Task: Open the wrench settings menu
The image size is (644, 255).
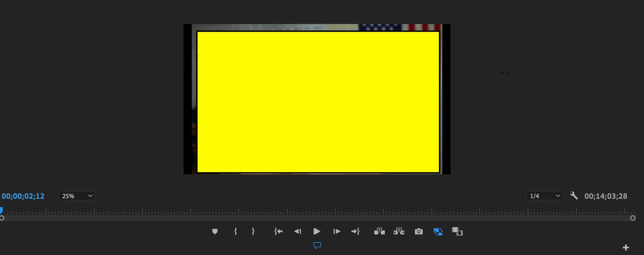Action: point(574,196)
